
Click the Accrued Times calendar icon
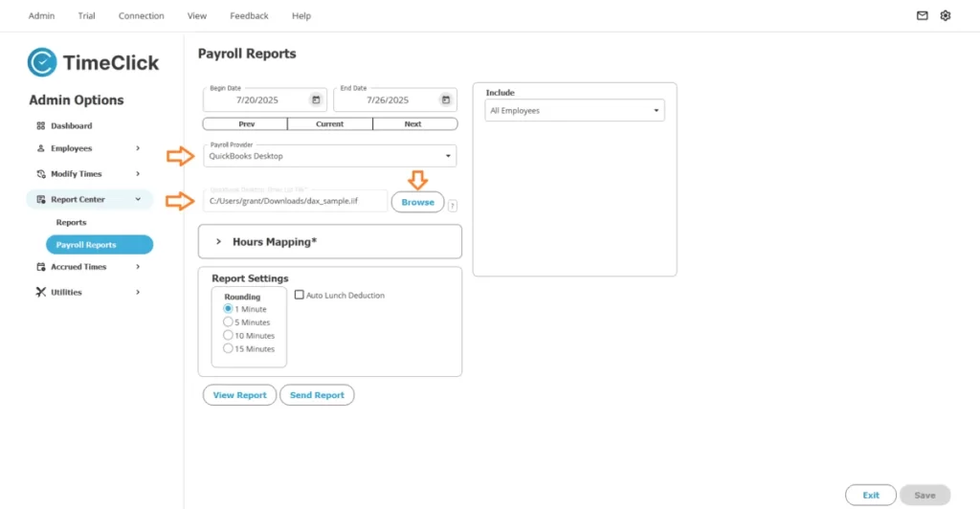tap(40, 267)
